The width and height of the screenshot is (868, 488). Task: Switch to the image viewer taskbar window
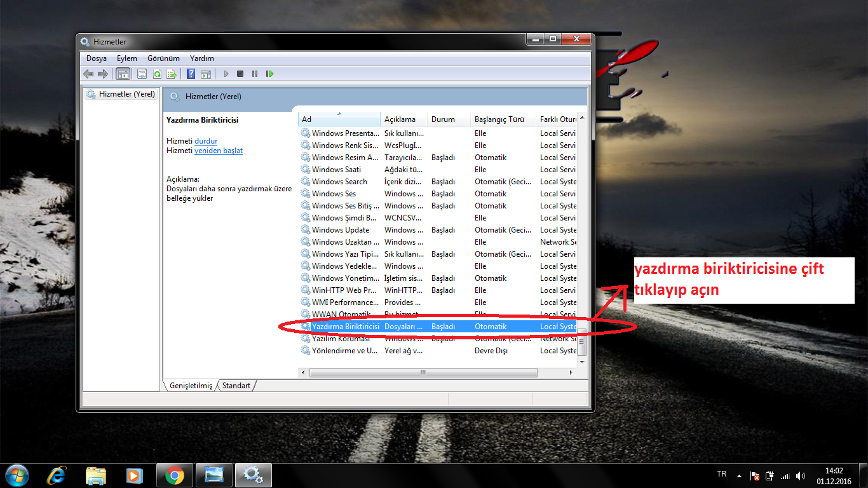tap(214, 475)
